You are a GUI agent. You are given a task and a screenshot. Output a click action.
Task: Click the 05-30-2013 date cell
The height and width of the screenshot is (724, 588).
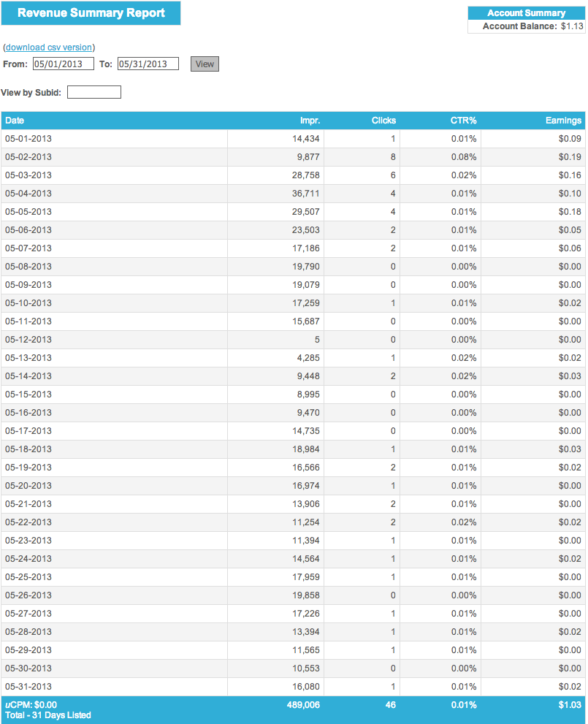click(28, 668)
